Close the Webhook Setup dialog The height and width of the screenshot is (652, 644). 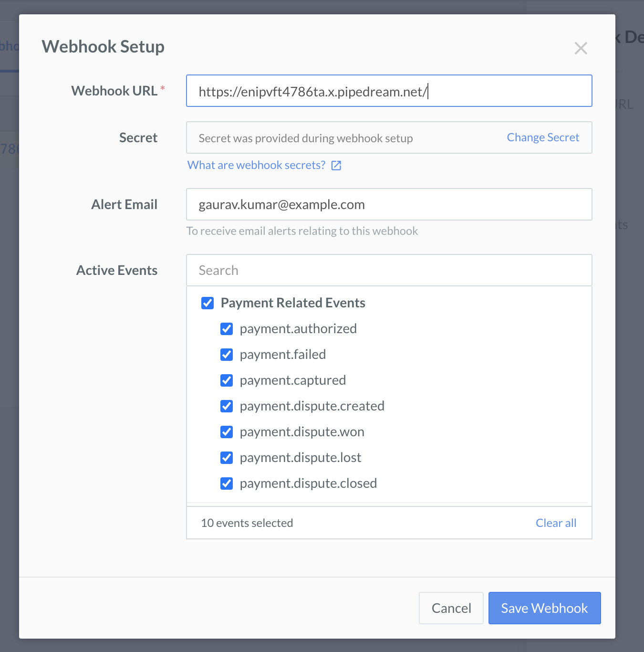[581, 48]
